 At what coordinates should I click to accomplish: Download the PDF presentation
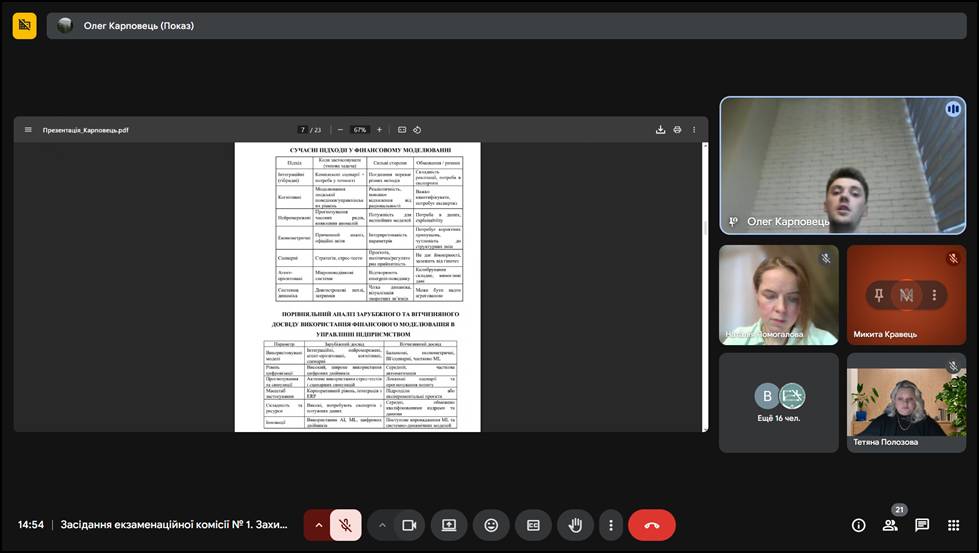tap(660, 130)
